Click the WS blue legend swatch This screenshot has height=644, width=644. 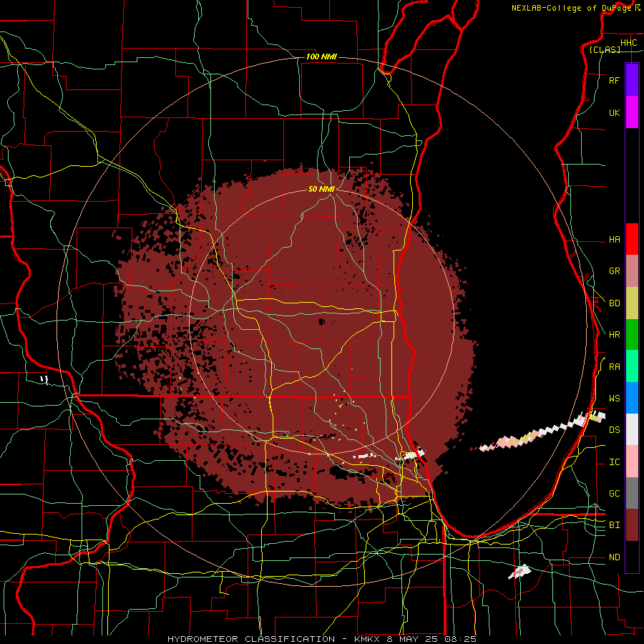[x=632, y=398]
